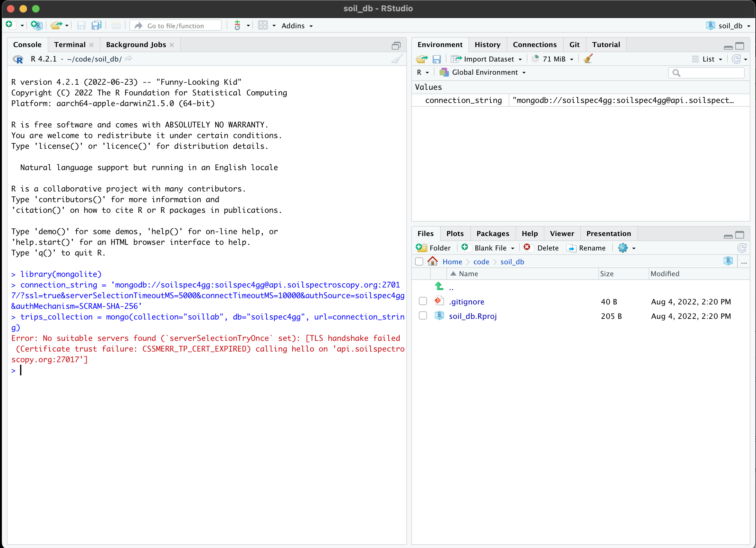Click the load workspace folder icon
756x548 pixels.
point(422,59)
